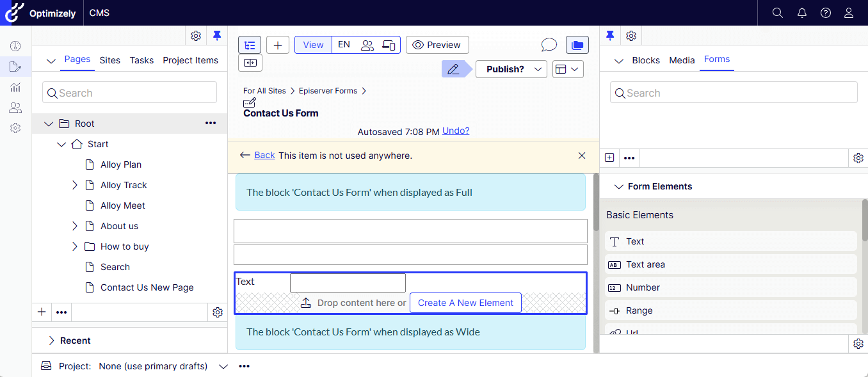Select the Range form element
This screenshot has height=377, width=868.
click(x=639, y=310)
